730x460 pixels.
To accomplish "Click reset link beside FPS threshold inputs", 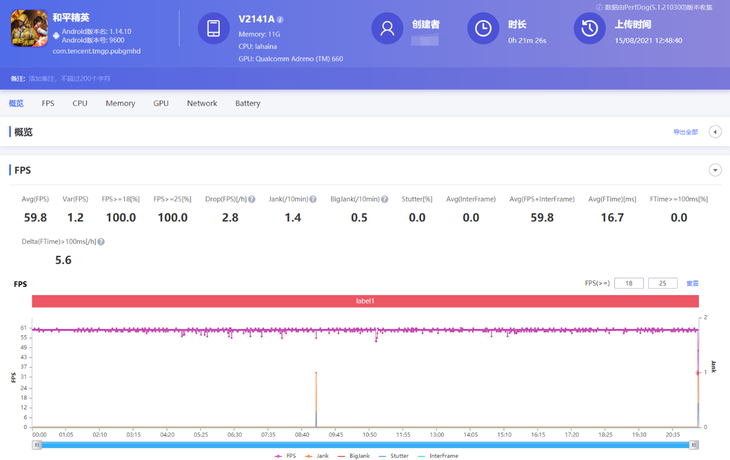I will click(692, 284).
